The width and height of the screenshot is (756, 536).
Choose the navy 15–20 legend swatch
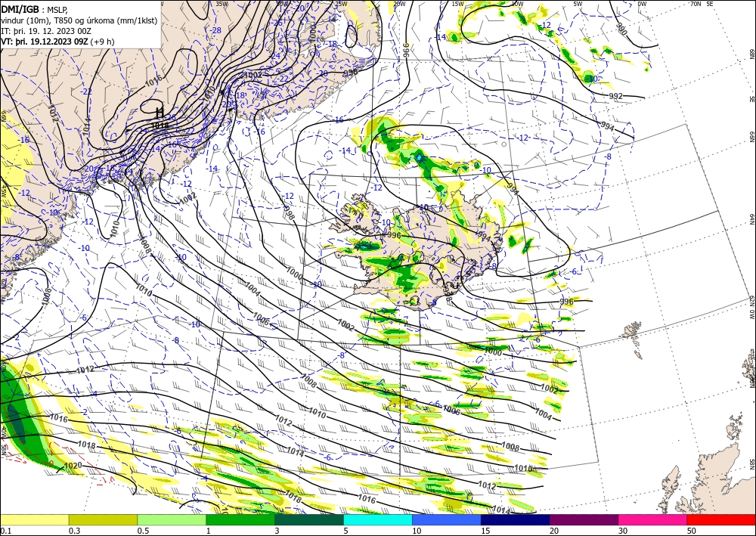[516, 519]
